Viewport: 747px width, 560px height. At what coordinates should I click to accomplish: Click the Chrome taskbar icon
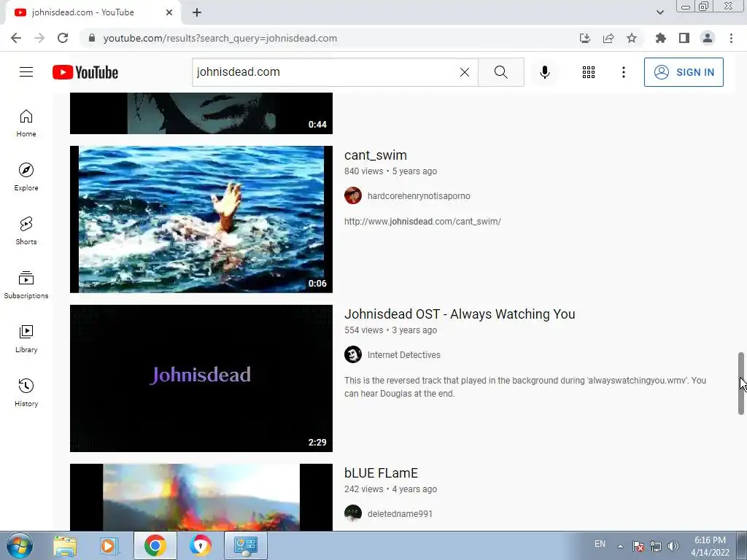(155, 545)
